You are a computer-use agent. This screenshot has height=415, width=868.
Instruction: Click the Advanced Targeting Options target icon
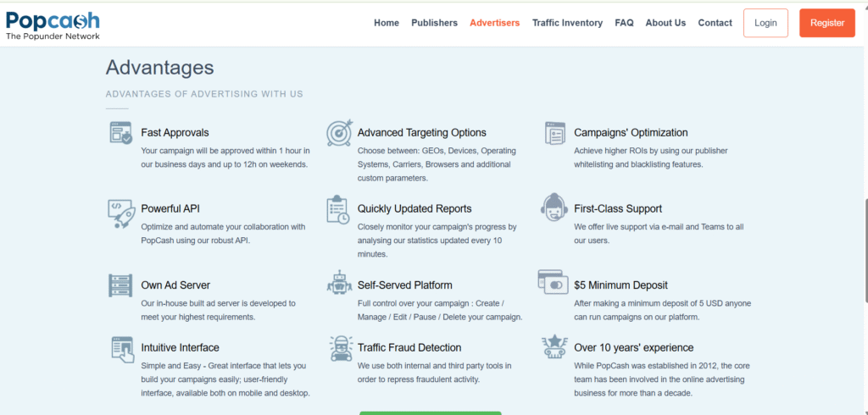point(338,134)
